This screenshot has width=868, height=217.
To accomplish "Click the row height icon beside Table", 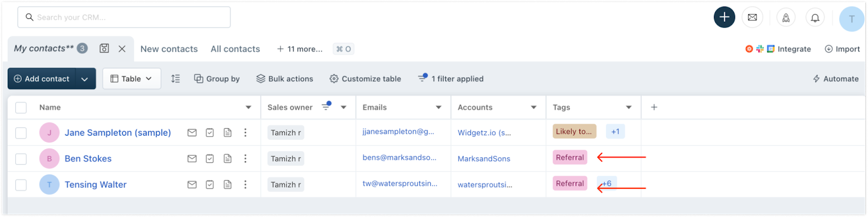I will [x=175, y=79].
